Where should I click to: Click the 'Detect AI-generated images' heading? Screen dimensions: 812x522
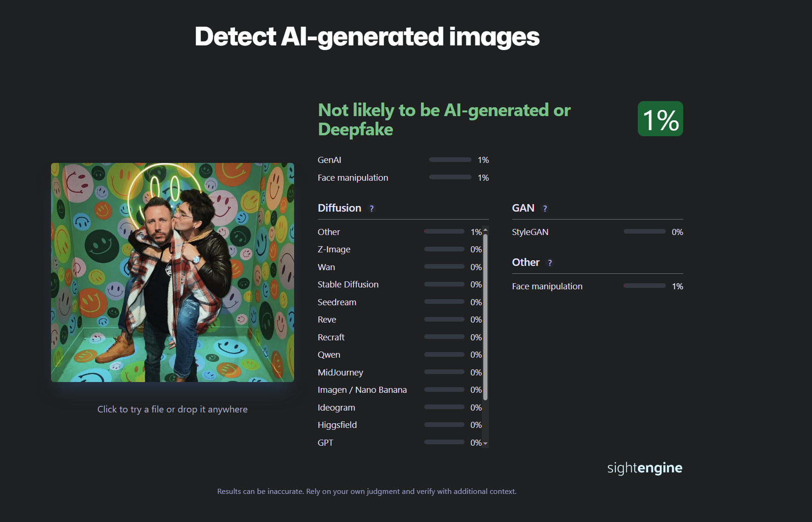367,37
